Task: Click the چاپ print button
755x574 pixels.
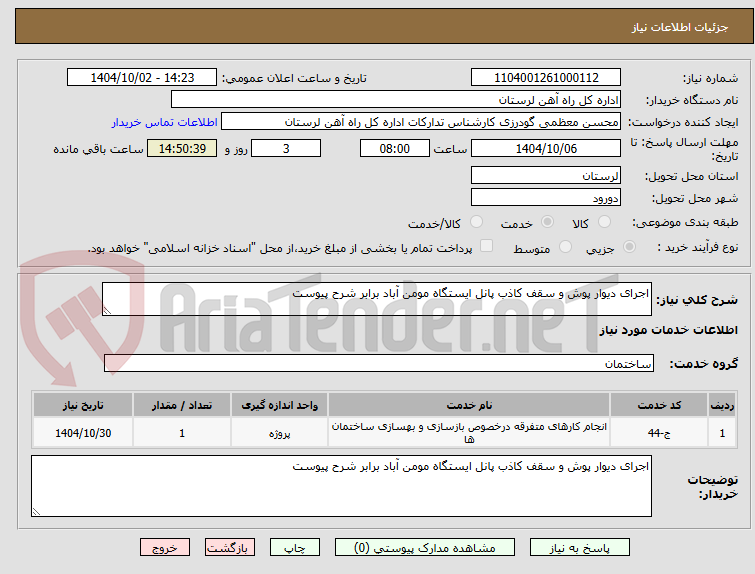Action: pos(295,548)
